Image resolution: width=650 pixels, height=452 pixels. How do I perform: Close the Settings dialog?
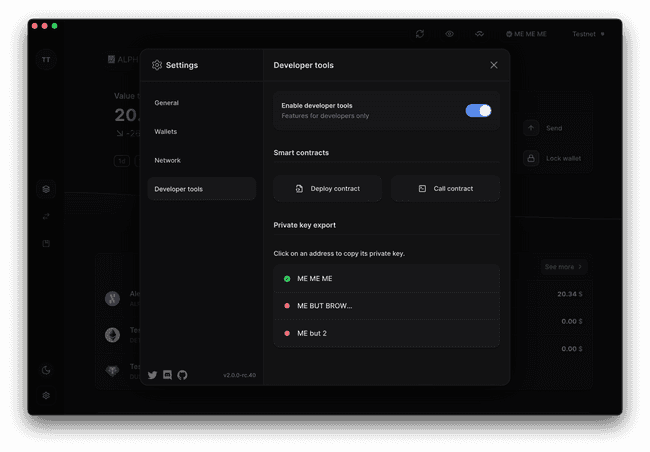(493, 65)
